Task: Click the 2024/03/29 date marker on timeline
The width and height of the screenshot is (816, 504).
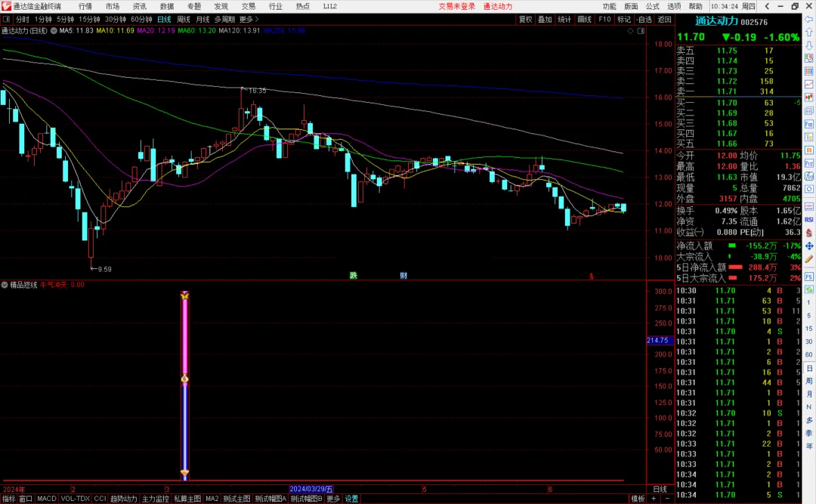Action: pyautogui.click(x=311, y=490)
